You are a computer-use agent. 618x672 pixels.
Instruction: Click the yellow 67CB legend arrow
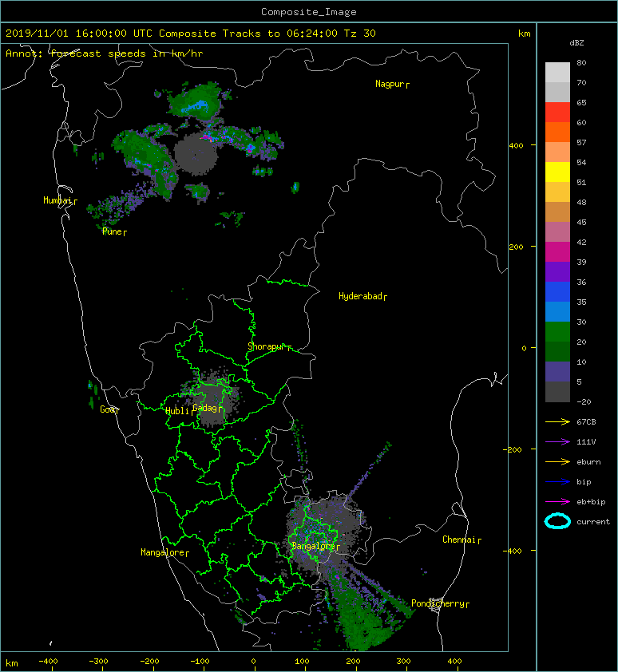coord(557,421)
